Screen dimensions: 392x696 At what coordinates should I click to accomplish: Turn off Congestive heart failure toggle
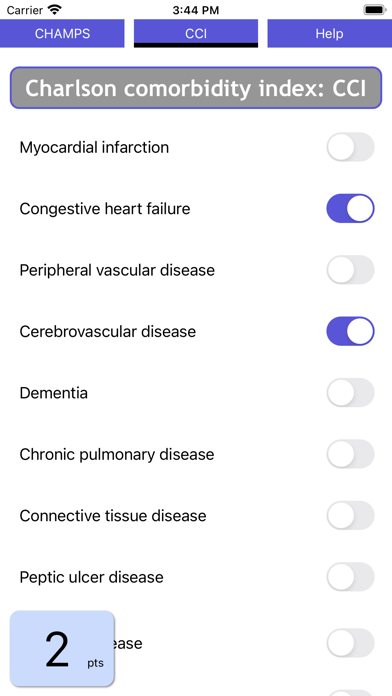[350, 208]
